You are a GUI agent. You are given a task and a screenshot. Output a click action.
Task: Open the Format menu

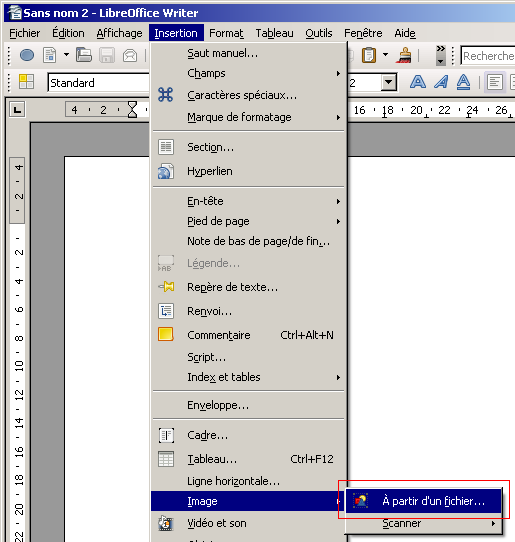tap(226, 33)
